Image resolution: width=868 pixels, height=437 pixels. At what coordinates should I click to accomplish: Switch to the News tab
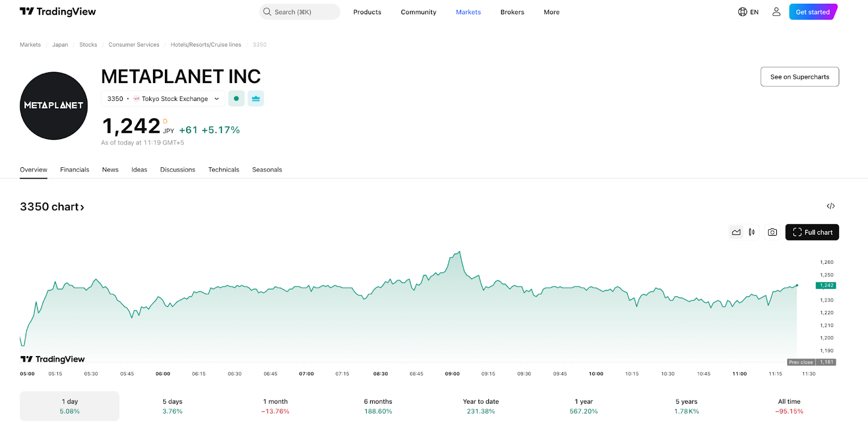[110, 170]
